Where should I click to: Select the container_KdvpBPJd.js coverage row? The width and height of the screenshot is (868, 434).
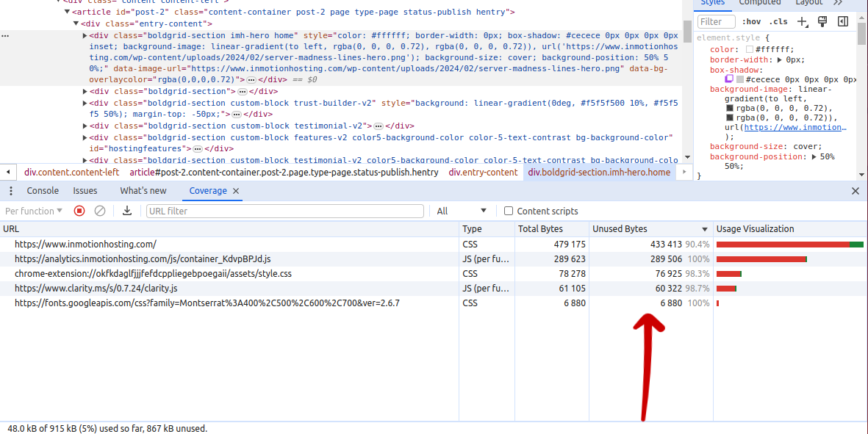pos(434,258)
